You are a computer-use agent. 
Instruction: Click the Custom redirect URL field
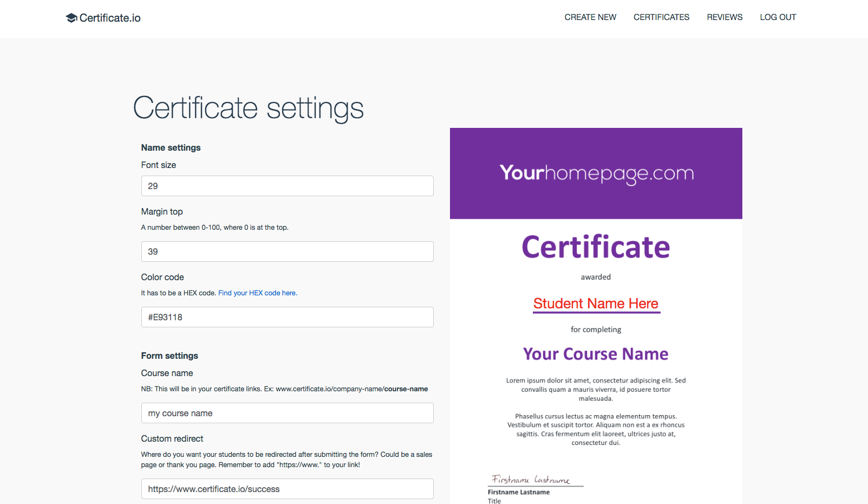click(x=287, y=489)
